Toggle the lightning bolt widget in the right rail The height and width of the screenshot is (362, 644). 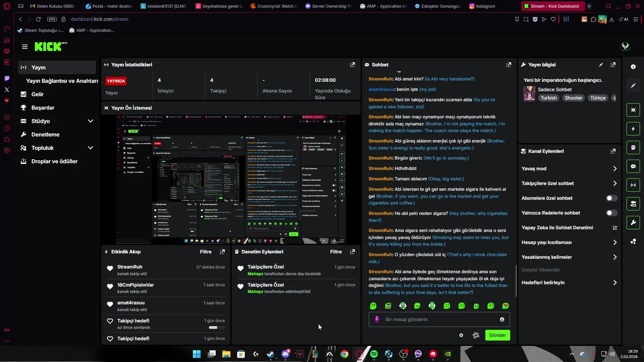(633, 129)
